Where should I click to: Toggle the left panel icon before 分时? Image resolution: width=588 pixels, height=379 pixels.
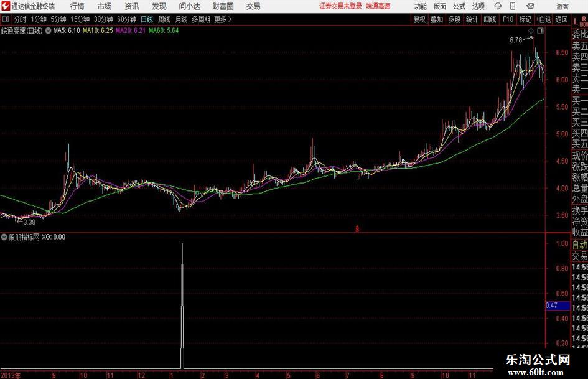coord(6,19)
